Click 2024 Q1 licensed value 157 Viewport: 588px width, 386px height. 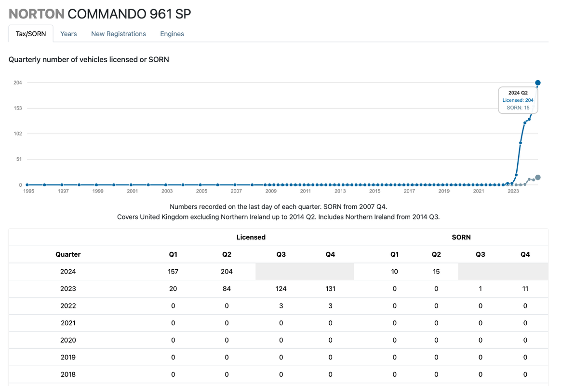tap(173, 272)
